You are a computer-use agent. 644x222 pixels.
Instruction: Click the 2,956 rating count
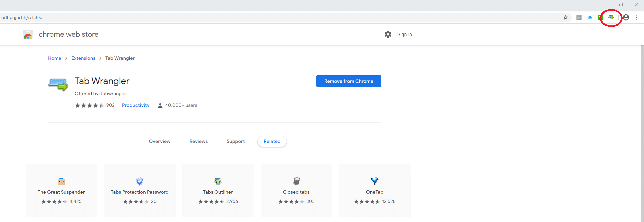pos(232,201)
